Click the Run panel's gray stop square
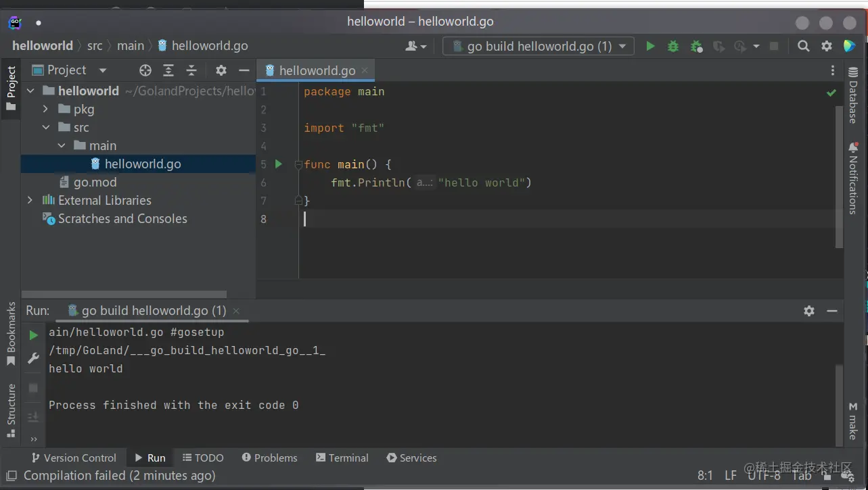Viewport: 868px width, 490px height. [33, 388]
